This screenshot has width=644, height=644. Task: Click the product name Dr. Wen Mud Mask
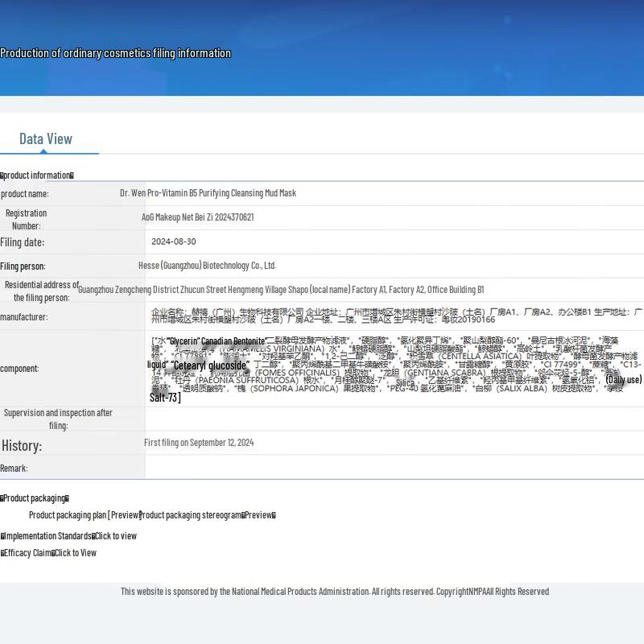pyautogui.click(x=208, y=193)
